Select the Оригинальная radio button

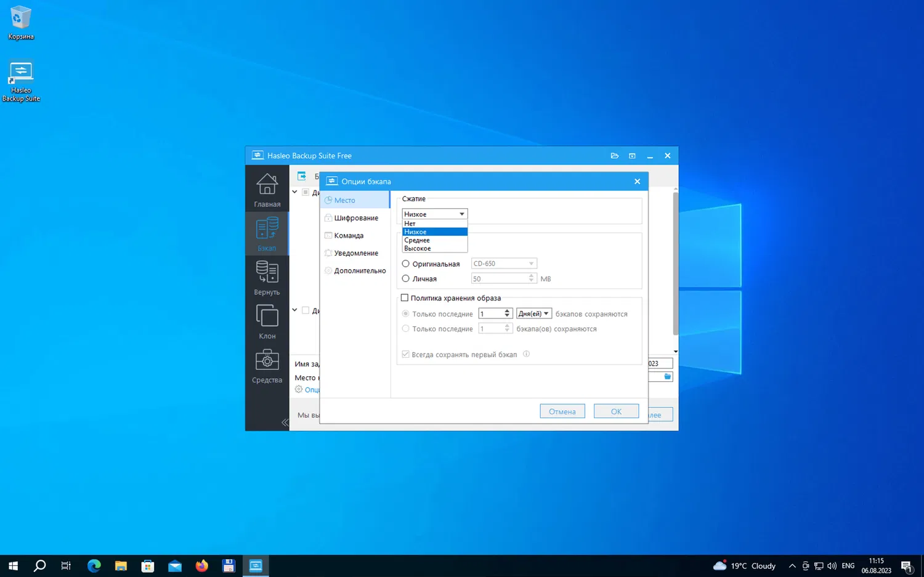pyautogui.click(x=405, y=264)
